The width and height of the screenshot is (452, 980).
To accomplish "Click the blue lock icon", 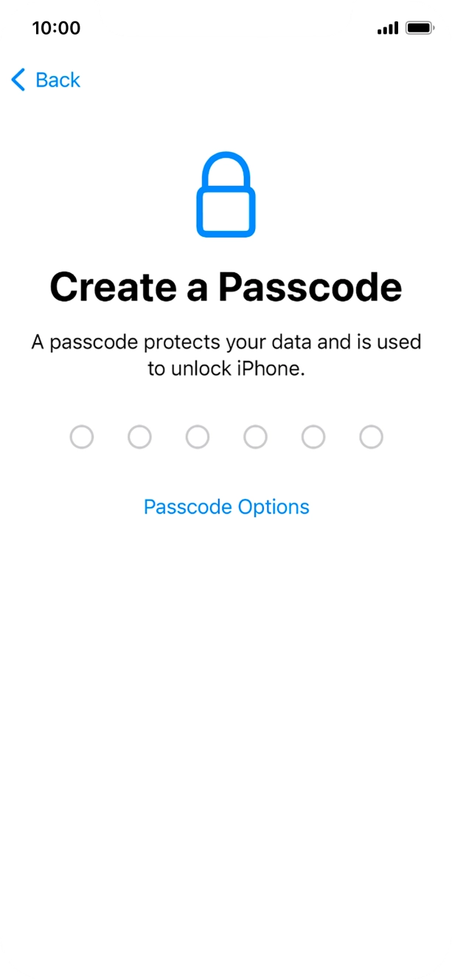I will 226,194.
